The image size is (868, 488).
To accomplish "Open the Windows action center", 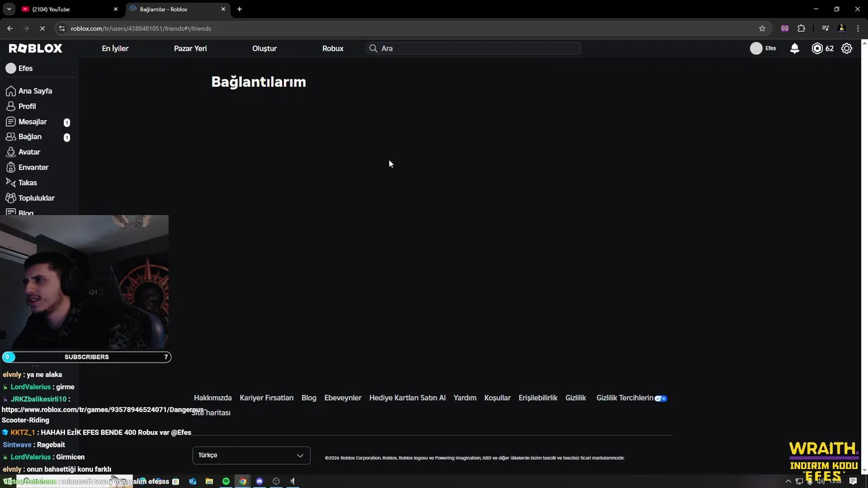I will click(853, 481).
